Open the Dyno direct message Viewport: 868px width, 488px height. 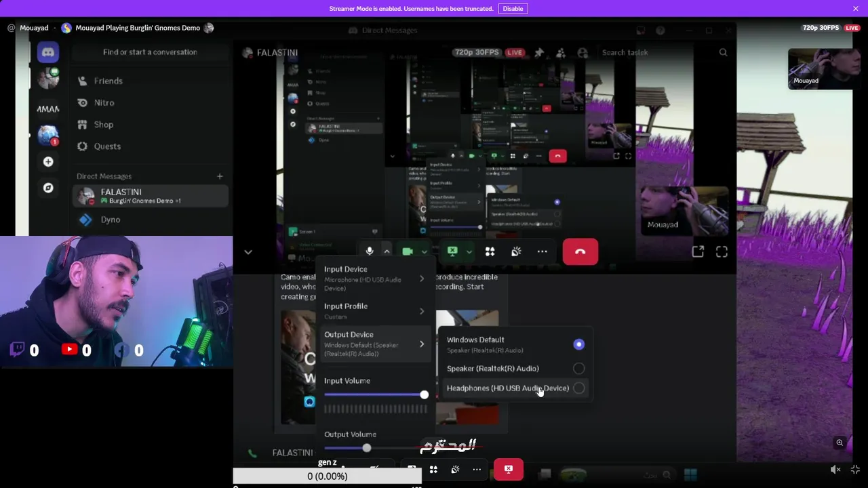150,220
